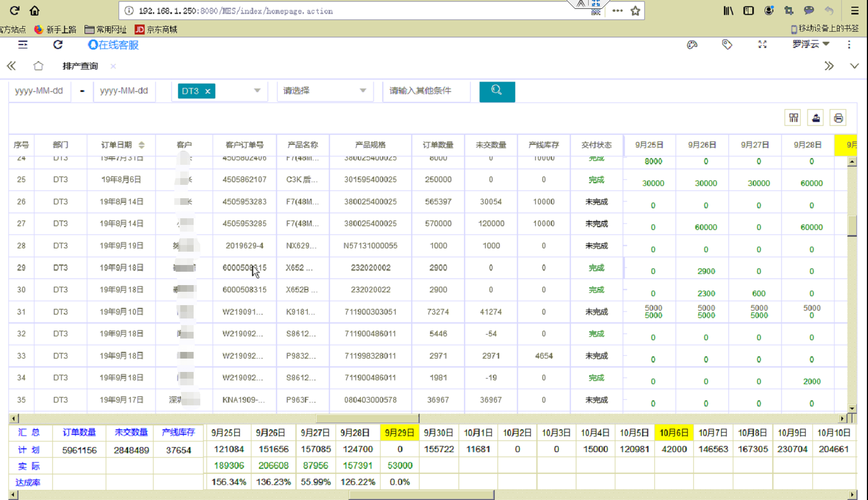Click the tag icon in the top toolbar
Image resolution: width=868 pixels, height=500 pixels.
(727, 45)
